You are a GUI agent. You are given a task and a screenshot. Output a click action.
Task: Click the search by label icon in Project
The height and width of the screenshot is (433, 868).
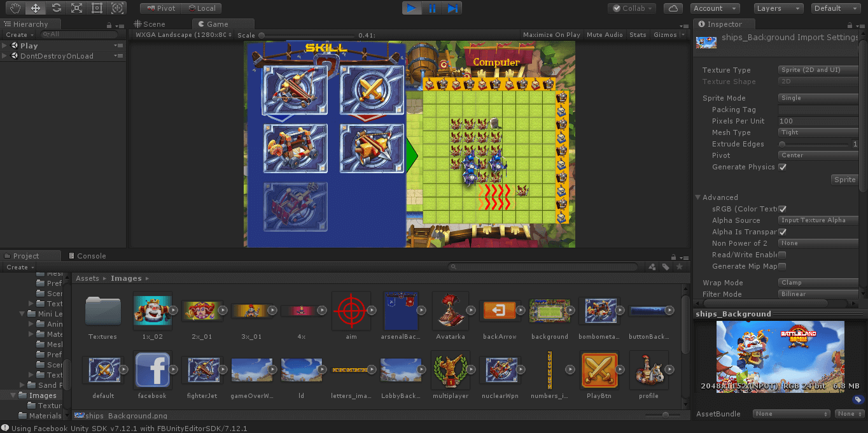pyautogui.click(x=666, y=267)
